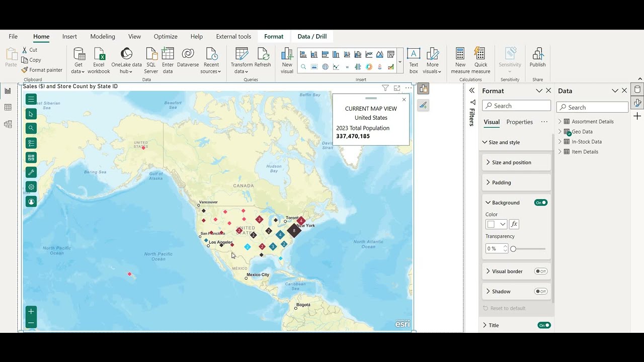644x362 pixels.
Task: Click the Transparency slider handle
Action: pyautogui.click(x=513, y=249)
